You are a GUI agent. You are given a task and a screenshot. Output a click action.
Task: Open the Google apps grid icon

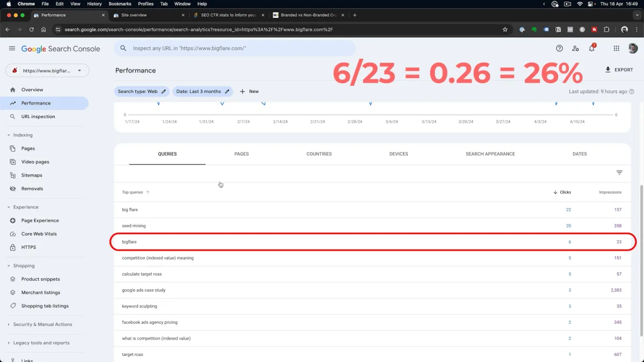click(x=616, y=48)
